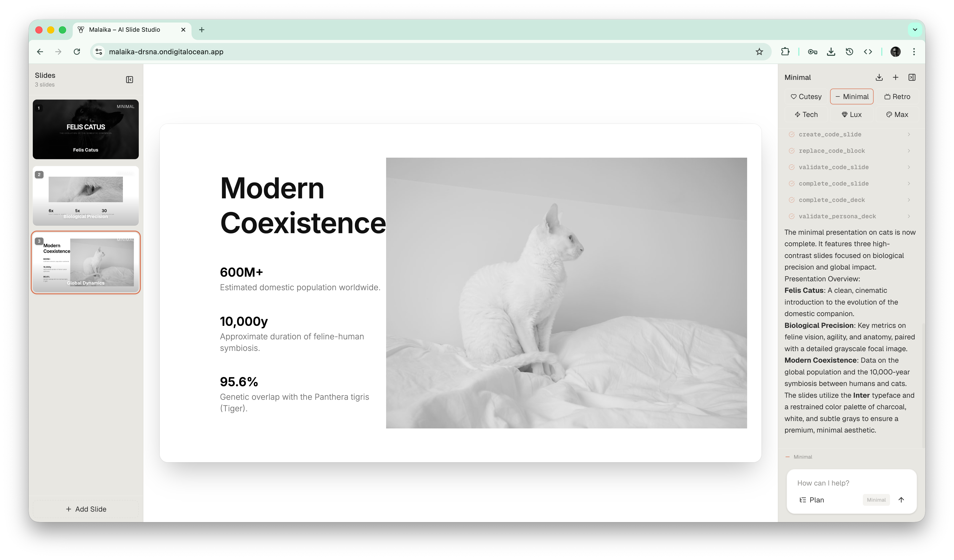Toggle the Plan mode button
Image resolution: width=954 pixels, height=560 pixels.
pyautogui.click(x=812, y=500)
